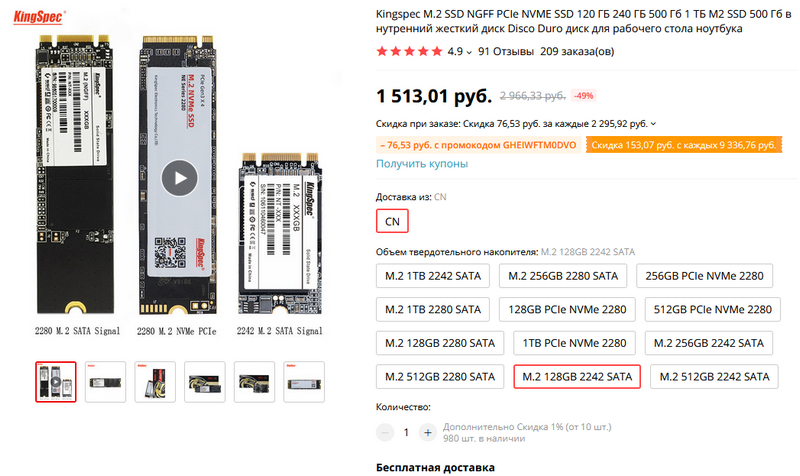The height and width of the screenshot is (476, 800).
Task: Select the second product thumbnail
Action: point(106,381)
